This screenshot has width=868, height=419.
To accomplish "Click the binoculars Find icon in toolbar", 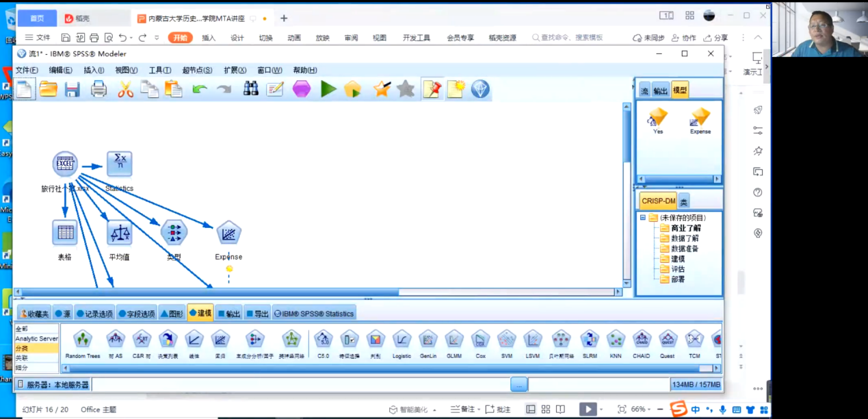I will [251, 89].
